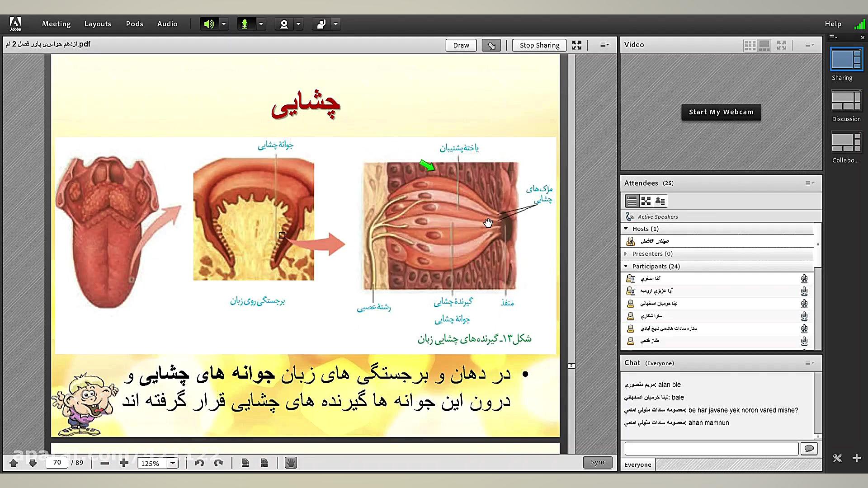Go to previous page with up arrow
Image resolution: width=868 pixels, height=488 pixels.
point(14,463)
